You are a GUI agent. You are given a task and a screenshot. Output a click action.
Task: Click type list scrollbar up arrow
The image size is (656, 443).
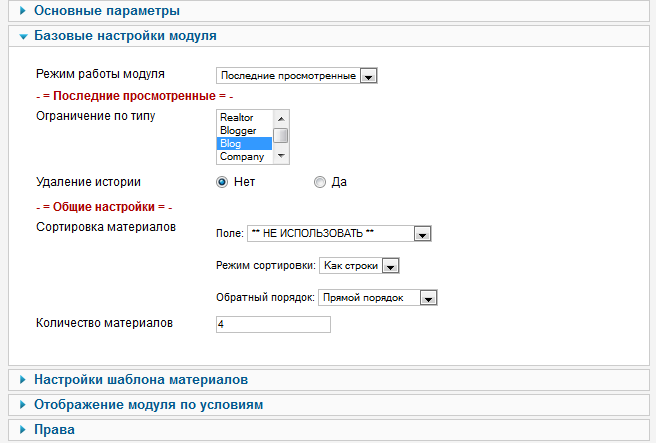pos(281,119)
